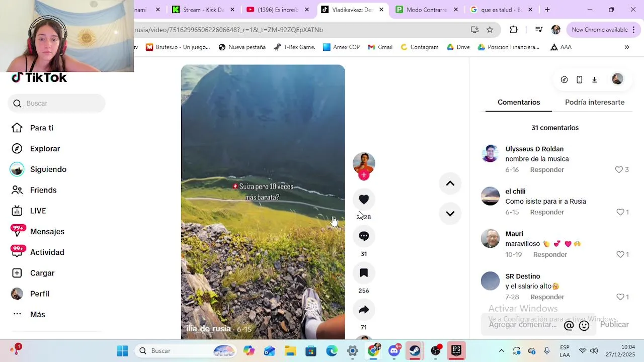Viewport: 644px width, 362px height.
Task: Open the TikTok account avatar menu
Action: point(617,79)
